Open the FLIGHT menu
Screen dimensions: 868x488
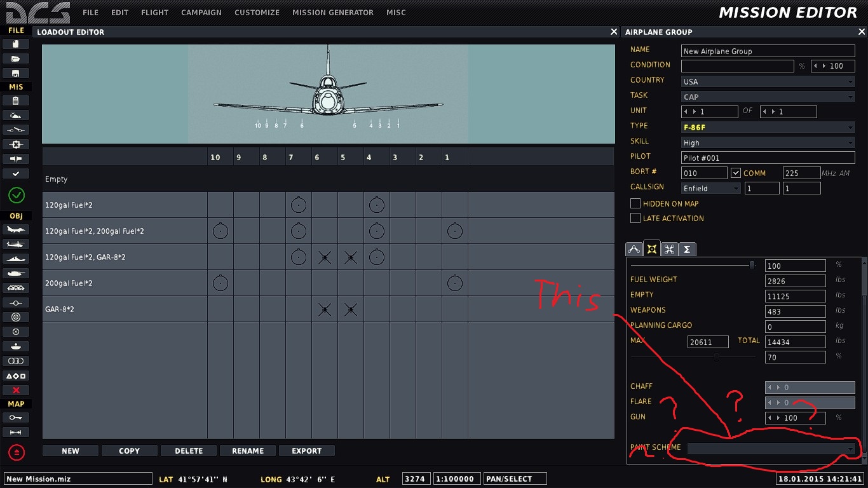(155, 13)
